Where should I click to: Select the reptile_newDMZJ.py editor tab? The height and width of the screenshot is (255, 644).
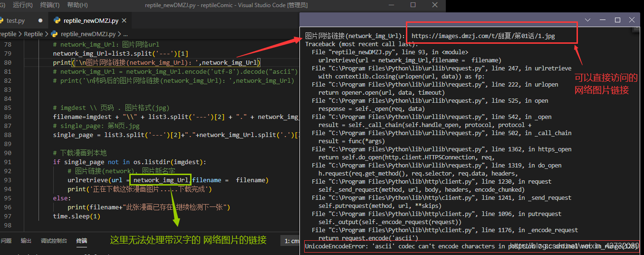[90, 21]
